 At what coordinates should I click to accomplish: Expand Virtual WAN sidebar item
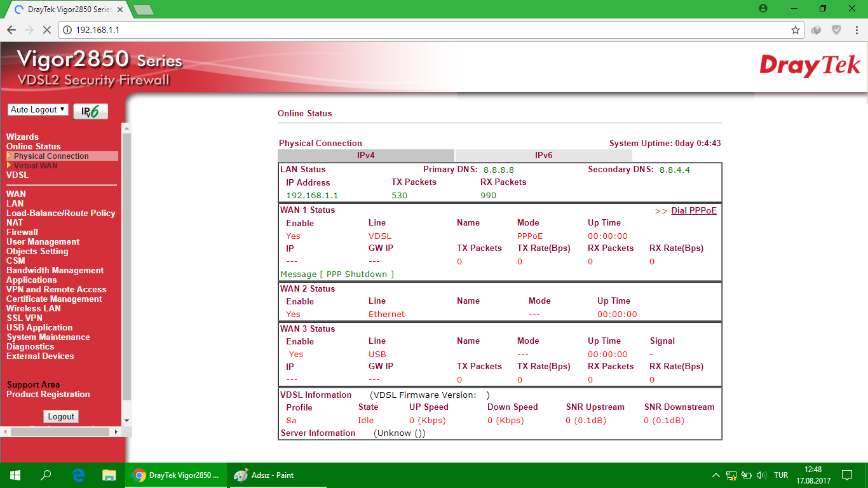[x=36, y=166]
